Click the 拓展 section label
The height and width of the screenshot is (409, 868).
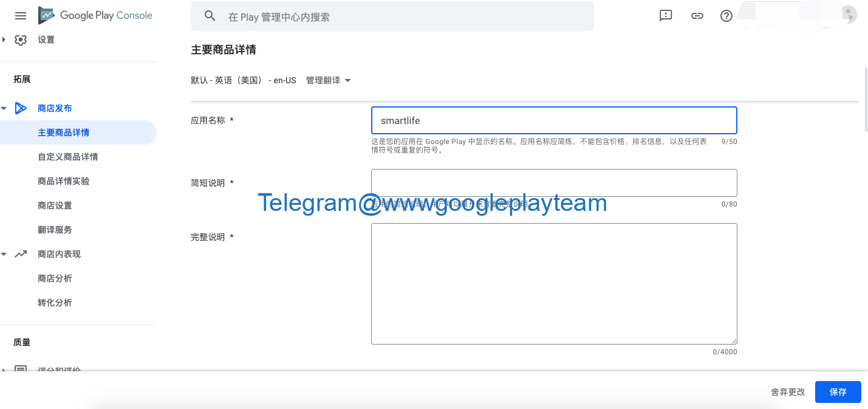[22, 79]
